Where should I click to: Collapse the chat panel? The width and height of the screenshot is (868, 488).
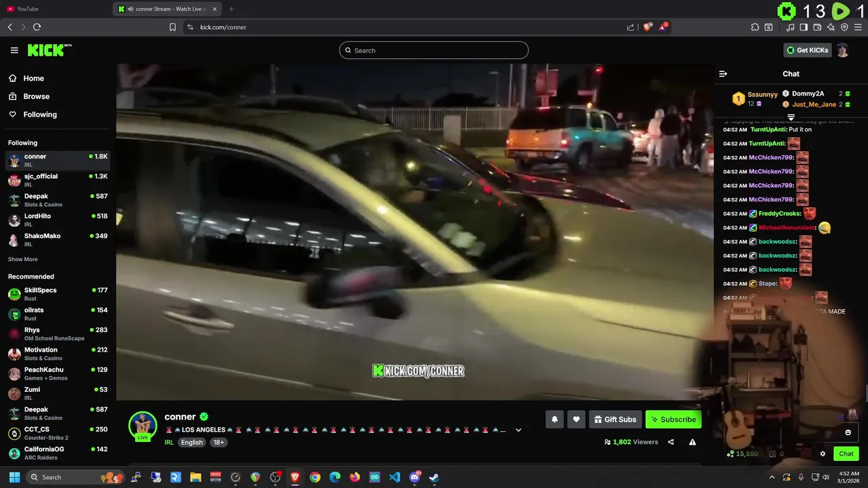point(723,74)
